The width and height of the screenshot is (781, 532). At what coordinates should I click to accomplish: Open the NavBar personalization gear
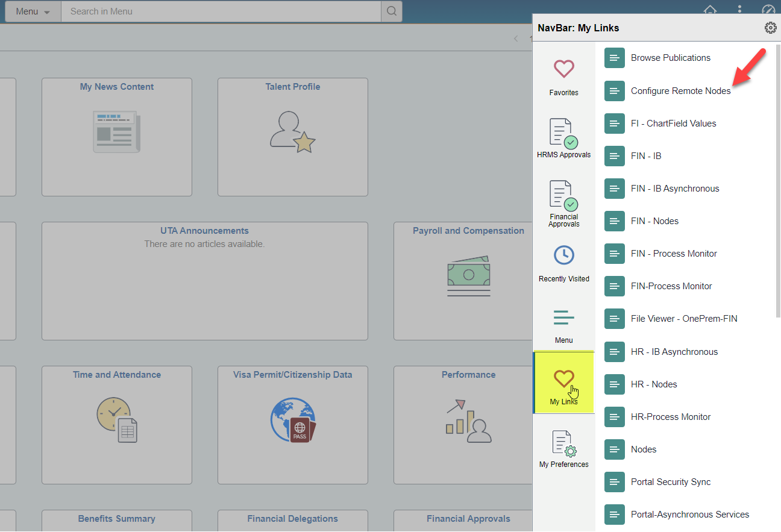(770, 28)
